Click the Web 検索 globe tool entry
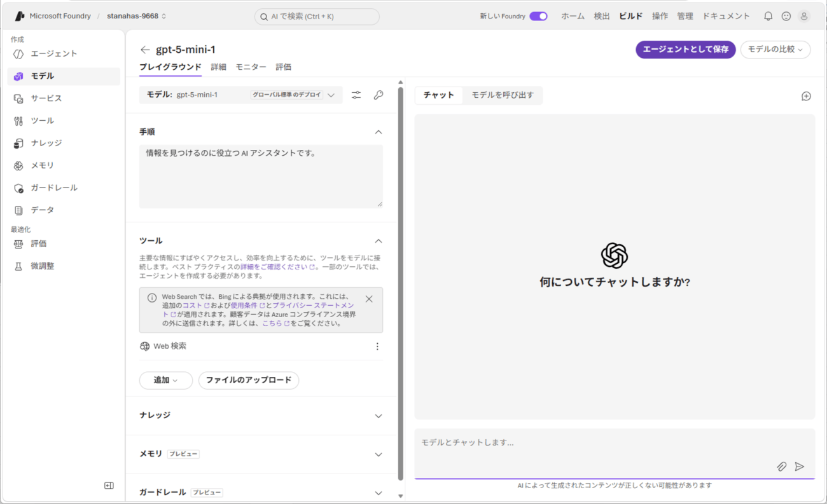Image resolution: width=827 pixels, height=504 pixels. pyautogui.click(x=163, y=346)
